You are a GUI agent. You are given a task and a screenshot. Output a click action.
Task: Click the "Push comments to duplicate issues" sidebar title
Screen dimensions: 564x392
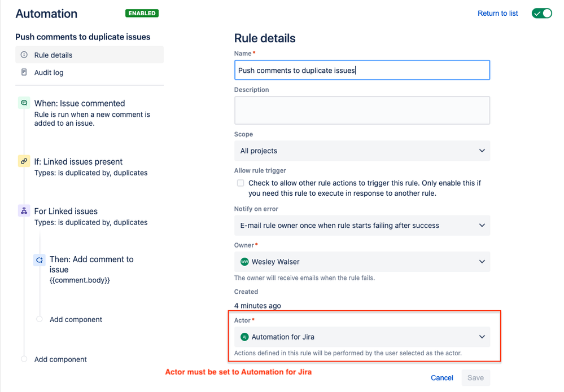83,37
